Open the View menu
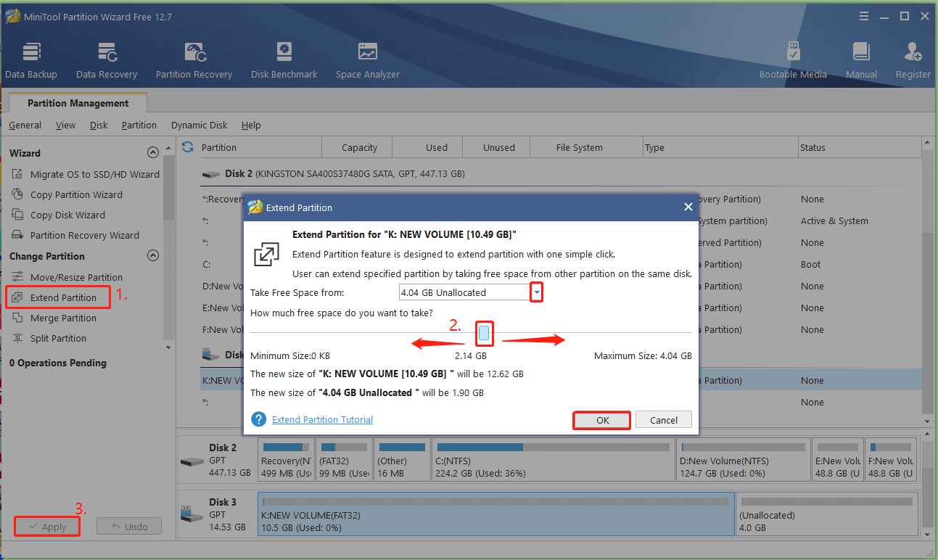The image size is (938, 560). click(x=65, y=125)
